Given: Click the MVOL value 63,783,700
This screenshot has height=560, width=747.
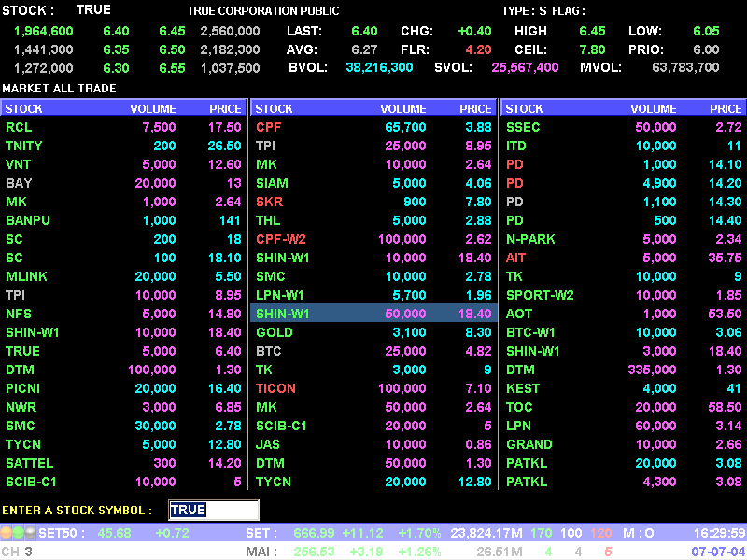Looking at the screenshot, I should pyautogui.click(x=685, y=67).
